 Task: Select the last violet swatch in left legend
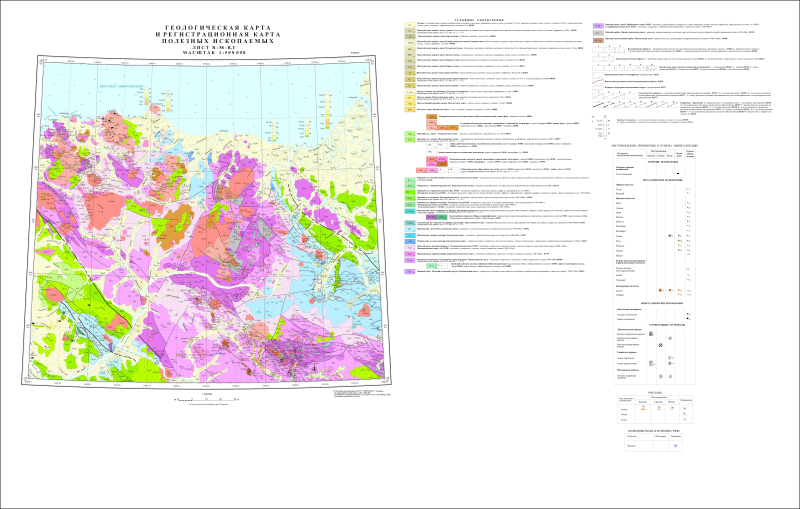point(410,271)
